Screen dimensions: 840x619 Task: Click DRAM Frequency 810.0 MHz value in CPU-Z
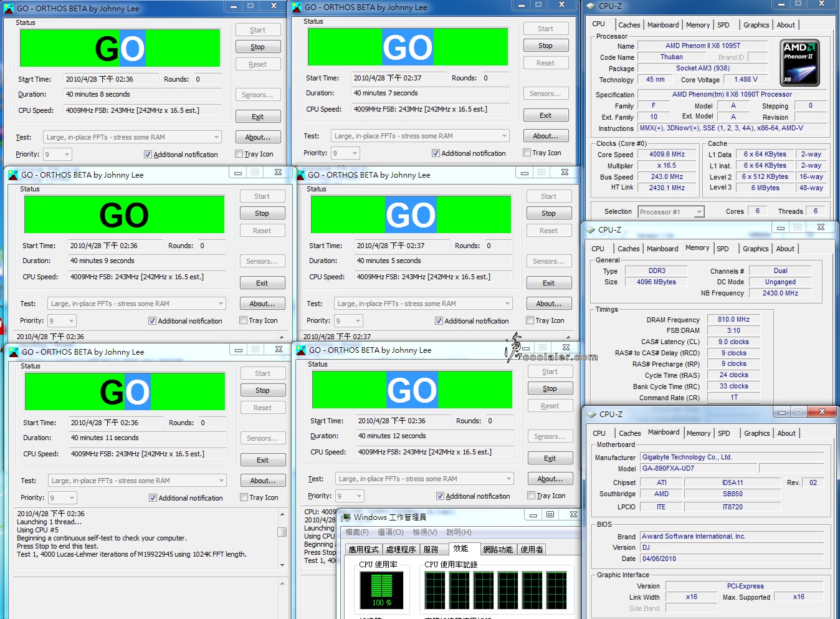pyautogui.click(x=734, y=319)
